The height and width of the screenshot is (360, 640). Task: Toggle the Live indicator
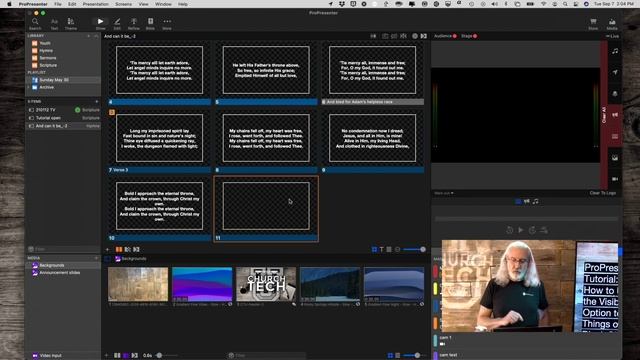tap(612, 36)
